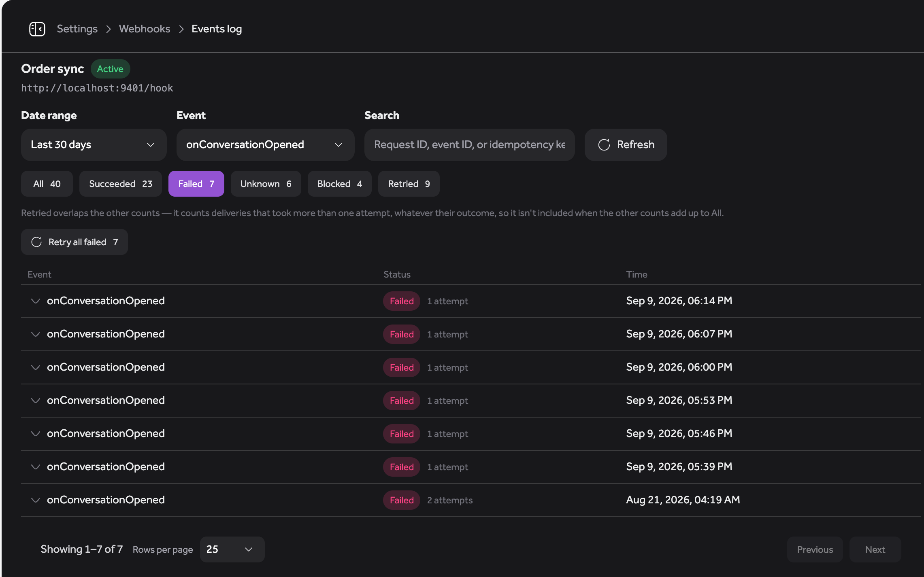This screenshot has width=924, height=577.
Task: Expand the 05:39 PM event row
Action: [36, 467]
